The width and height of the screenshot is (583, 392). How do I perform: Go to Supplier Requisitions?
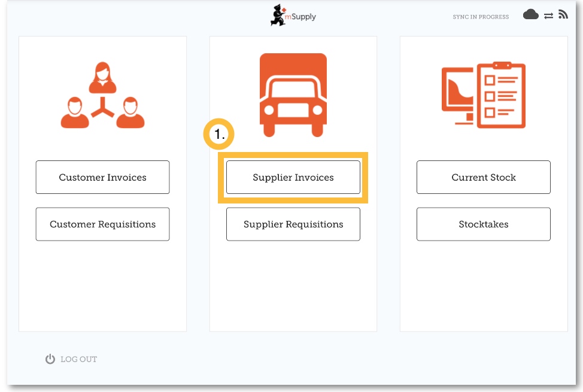tap(293, 224)
